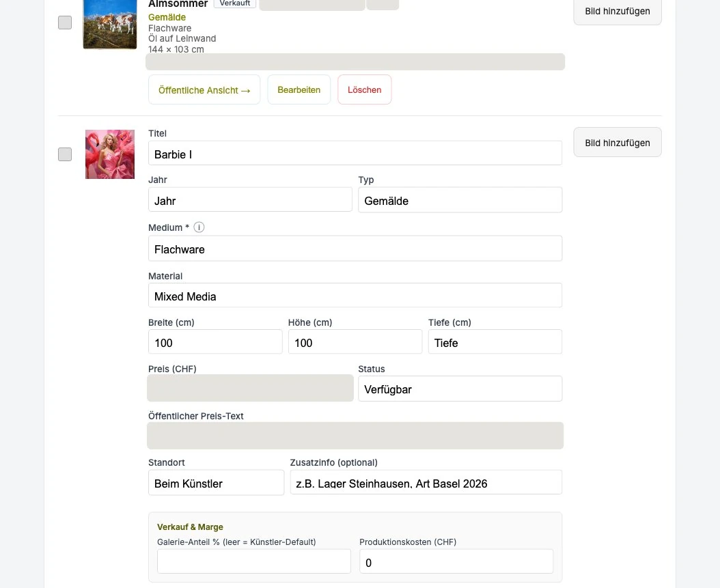Click Bild hinzufügen next to Barbie I
The width and height of the screenshot is (720, 588).
[618, 143]
